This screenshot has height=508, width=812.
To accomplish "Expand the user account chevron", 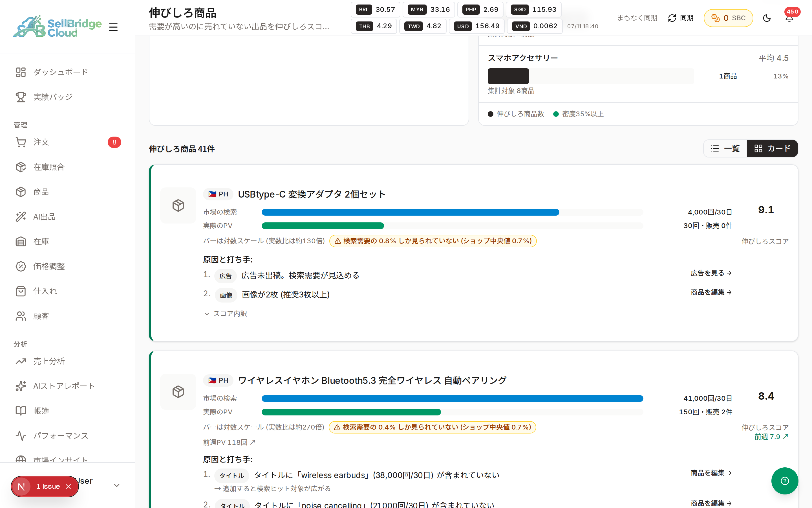I will coord(117,485).
